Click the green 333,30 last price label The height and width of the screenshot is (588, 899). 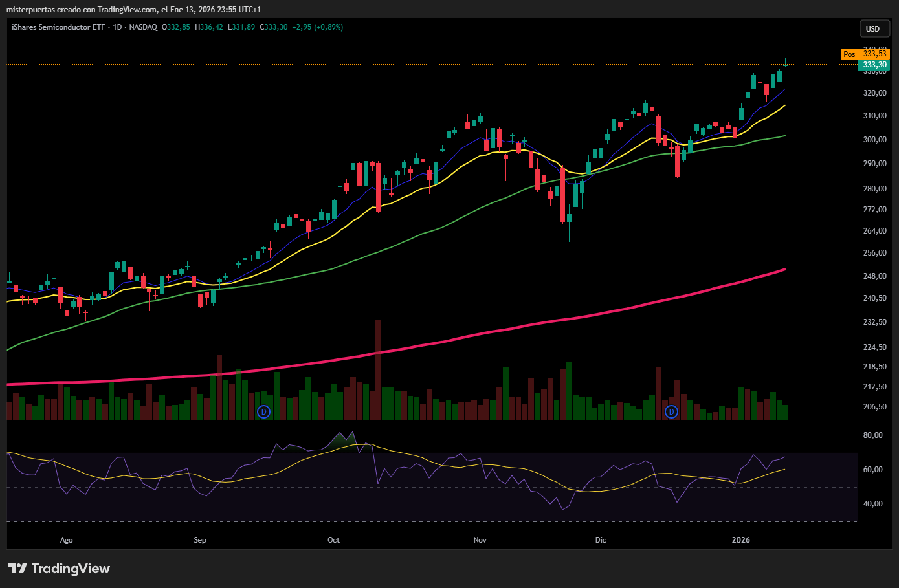(x=874, y=65)
